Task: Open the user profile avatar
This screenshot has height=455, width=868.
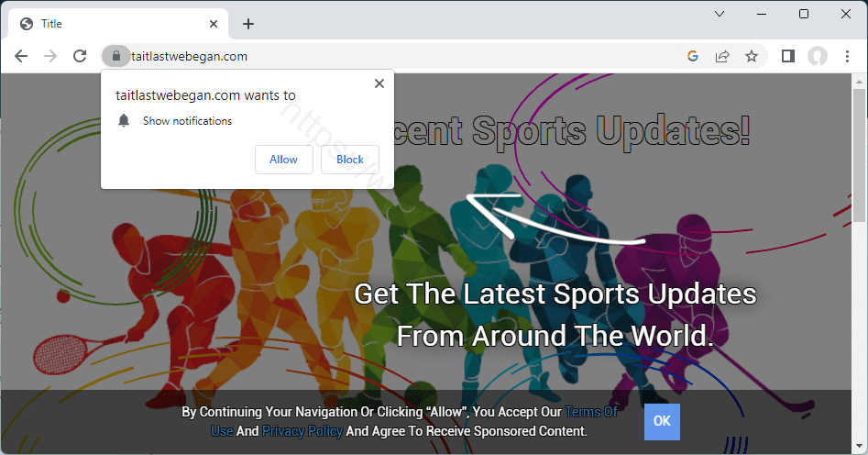Action: [817, 56]
